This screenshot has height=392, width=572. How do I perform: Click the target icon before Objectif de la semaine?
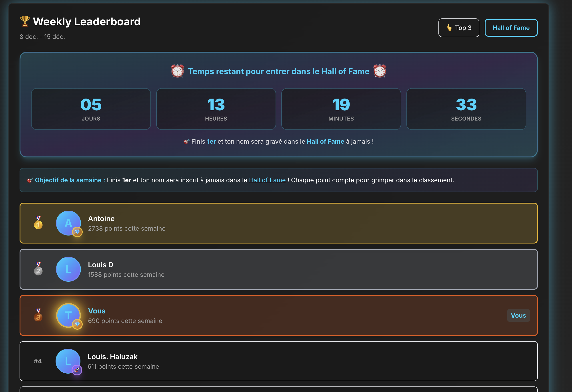pos(30,180)
